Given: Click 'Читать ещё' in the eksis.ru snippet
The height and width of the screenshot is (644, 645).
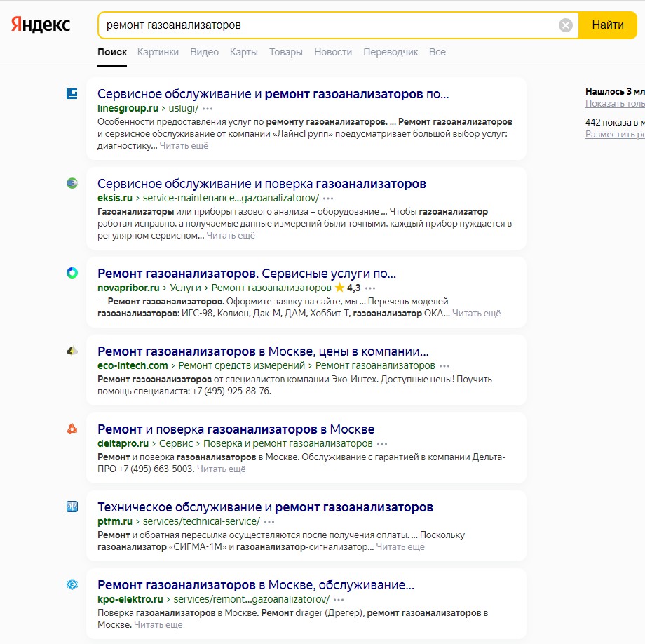Looking at the screenshot, I should (x=231, y=236).
